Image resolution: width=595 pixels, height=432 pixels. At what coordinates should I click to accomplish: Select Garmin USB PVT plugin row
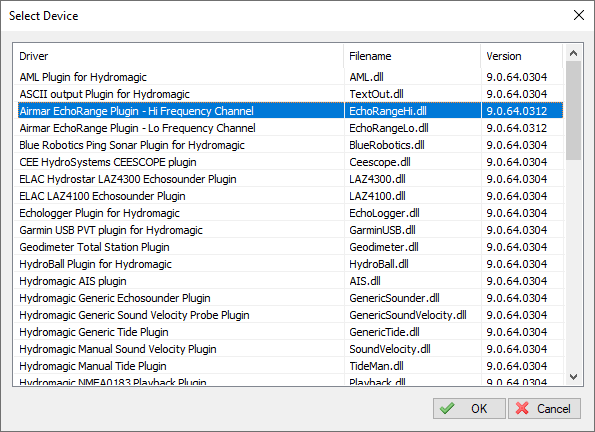289,230
